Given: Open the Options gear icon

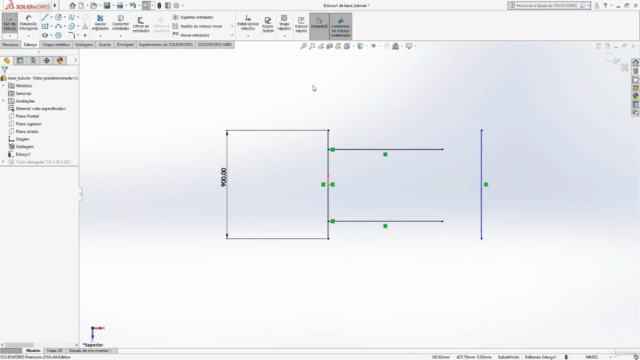Looking at the screenshot, I should point(176,5).
